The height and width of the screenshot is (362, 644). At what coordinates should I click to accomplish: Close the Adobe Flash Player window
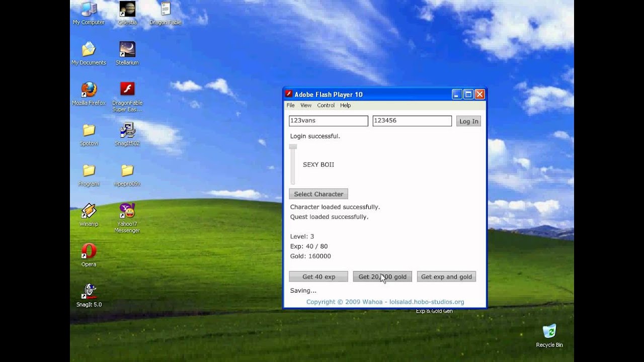tap(480, 94)
